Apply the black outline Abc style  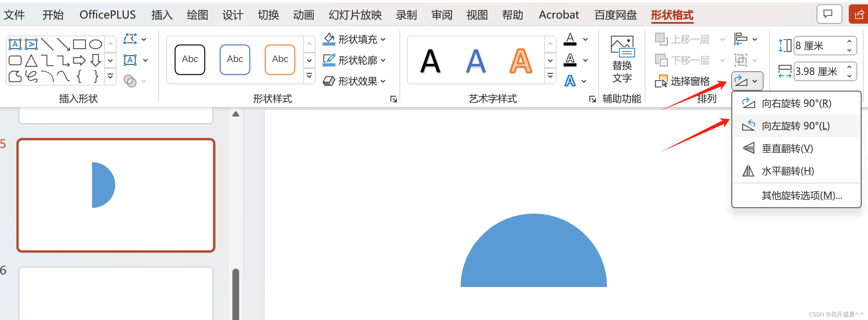pos(190,59)
